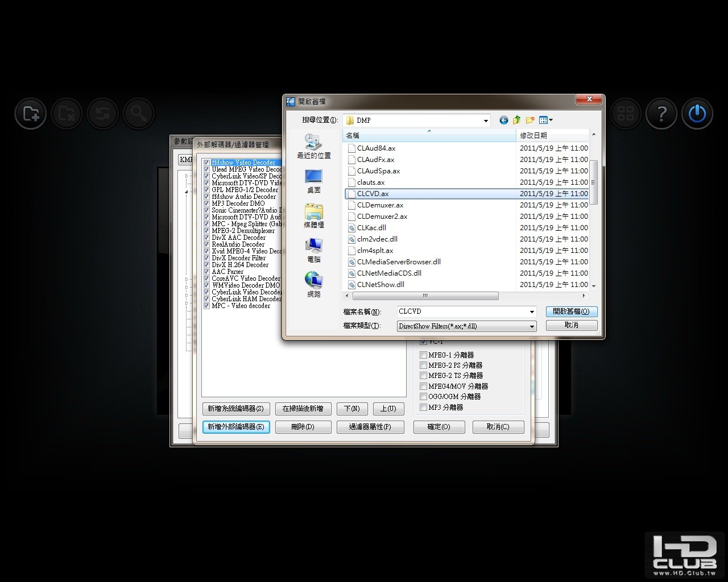The width and height of the screenshot is (728, 582).
Task: Click the 在掃描後新增 button
Action: tap(303, 409)
